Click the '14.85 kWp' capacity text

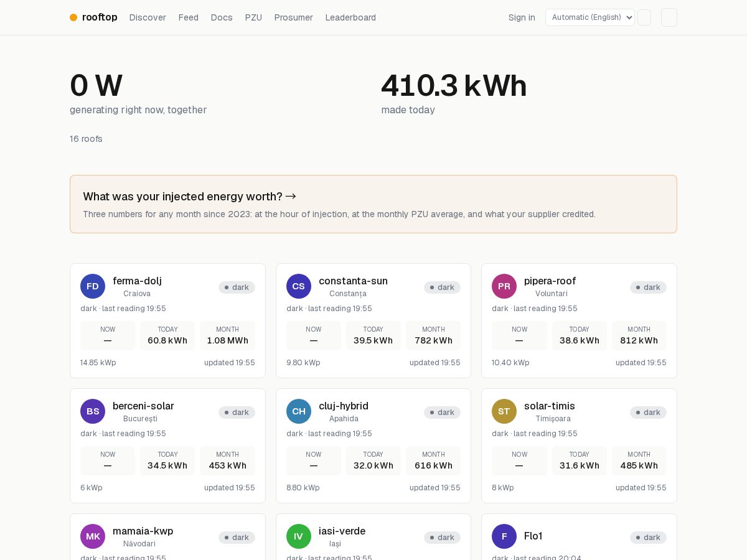(98, 363)
